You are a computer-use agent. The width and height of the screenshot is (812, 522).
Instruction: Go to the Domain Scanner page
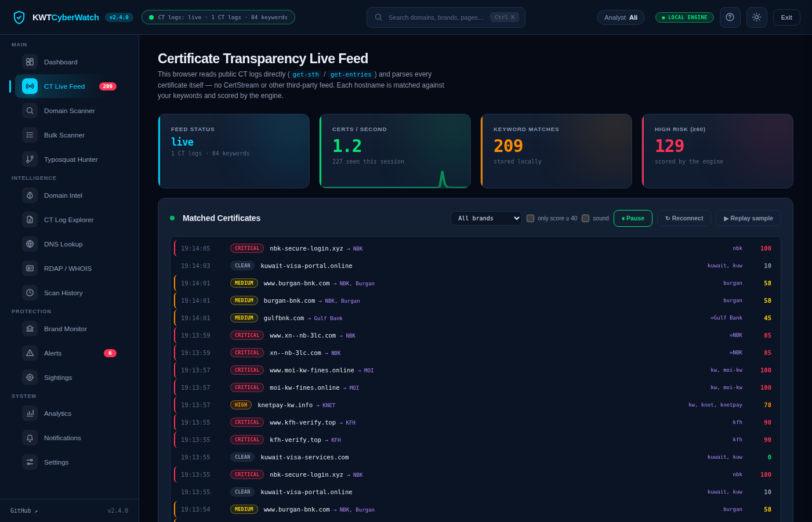click(x=70, y=111)
